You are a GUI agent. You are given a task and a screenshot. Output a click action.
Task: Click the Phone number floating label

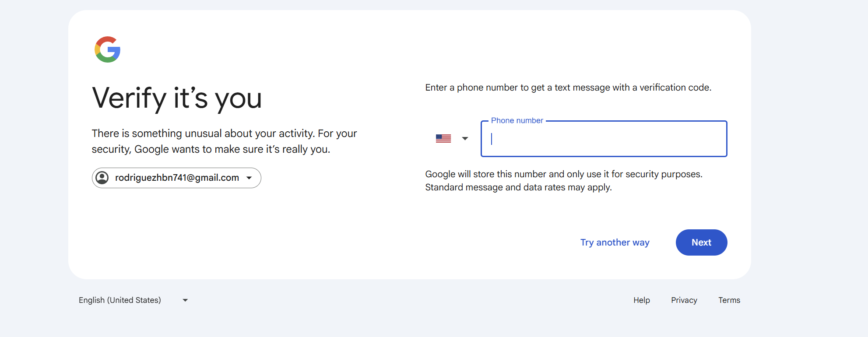point(517,120)
